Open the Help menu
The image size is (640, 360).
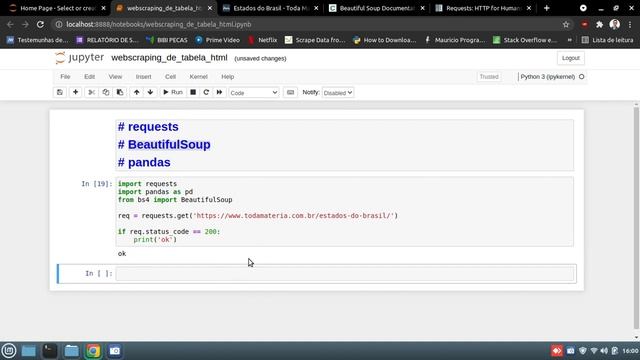pos(227,77)
